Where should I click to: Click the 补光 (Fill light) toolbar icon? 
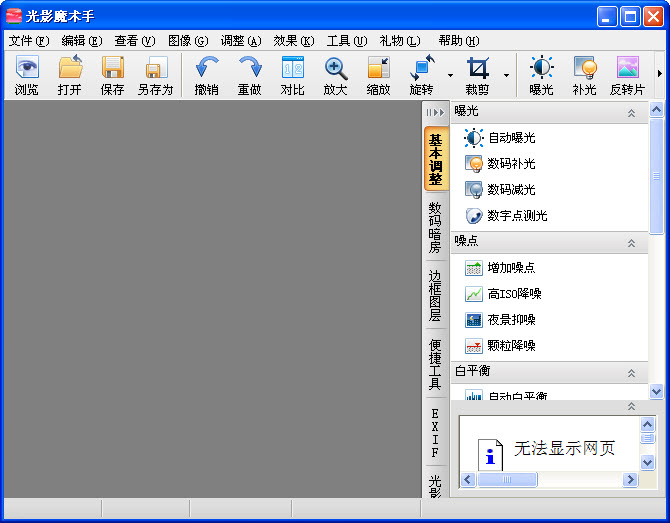coord(584,69)
